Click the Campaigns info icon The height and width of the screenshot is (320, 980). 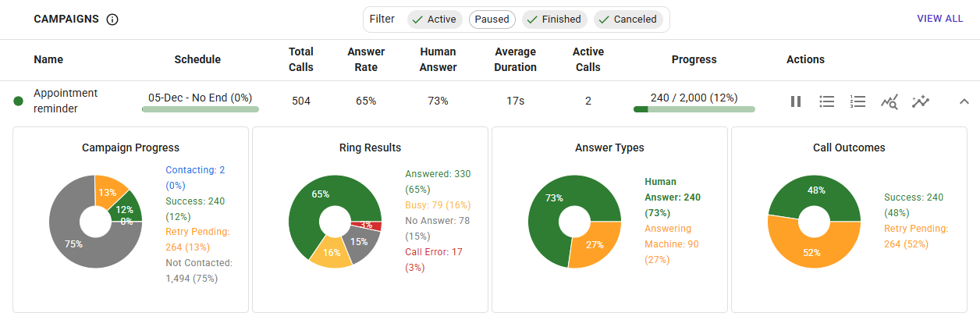[112, 20]
